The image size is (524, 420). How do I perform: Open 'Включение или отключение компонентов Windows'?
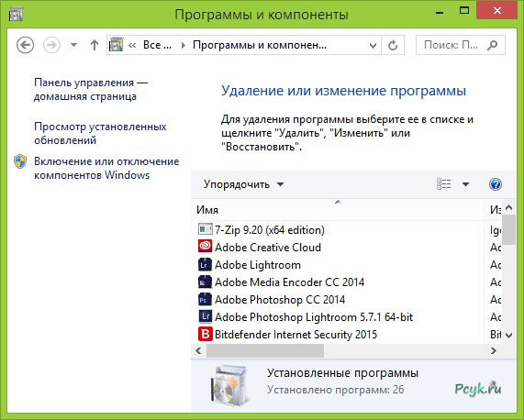point(106,168)
